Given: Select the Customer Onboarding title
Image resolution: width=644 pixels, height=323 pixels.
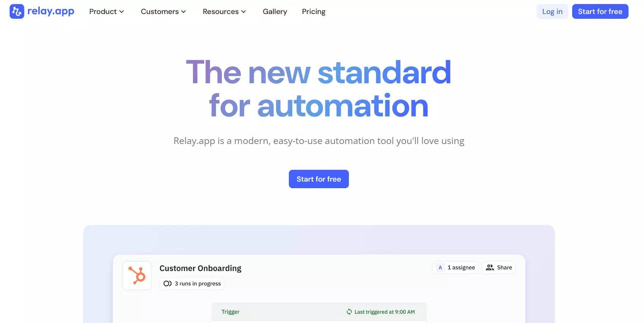Looking at the screenshot, I should point(200,268).
